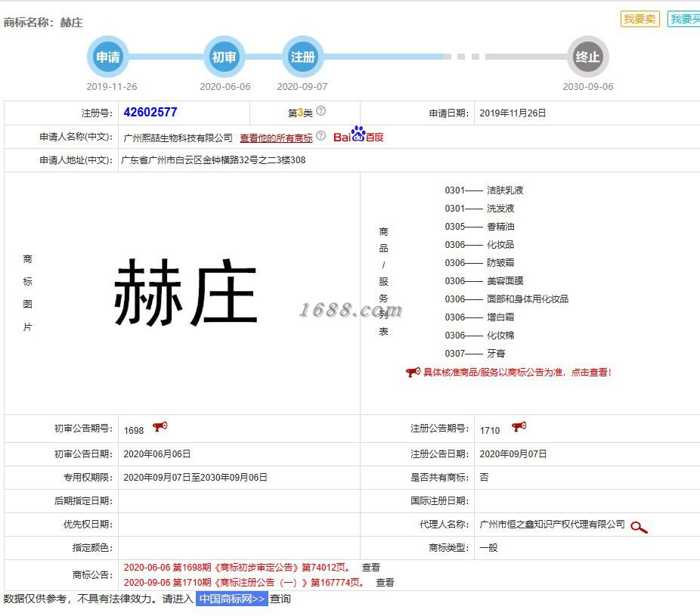Viewport: 700px width, 616px height.
Task: Select 0301 洗发液 item
Action: [479, 209]
